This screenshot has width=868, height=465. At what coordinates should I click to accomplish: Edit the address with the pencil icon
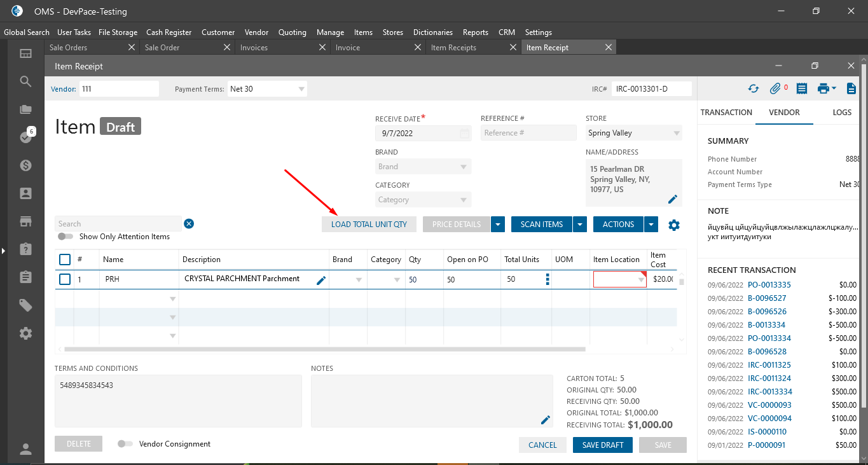click(673, 199)
